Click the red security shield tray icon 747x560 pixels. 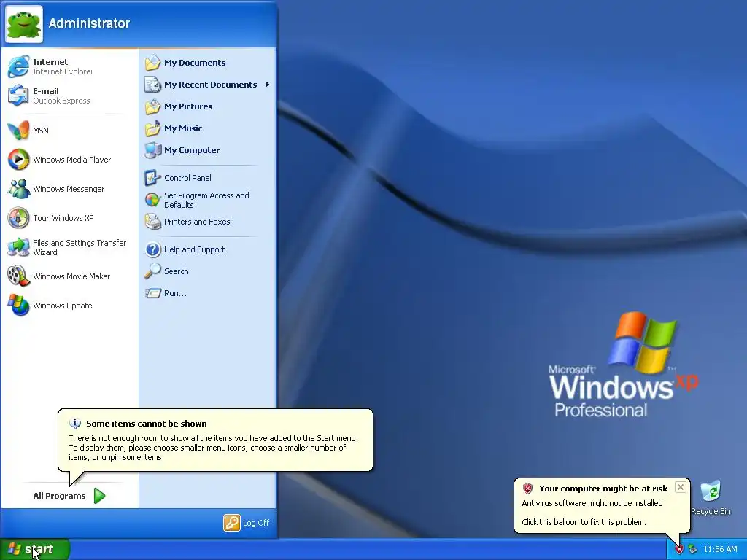pyautogui.click(x=679, y=550)
